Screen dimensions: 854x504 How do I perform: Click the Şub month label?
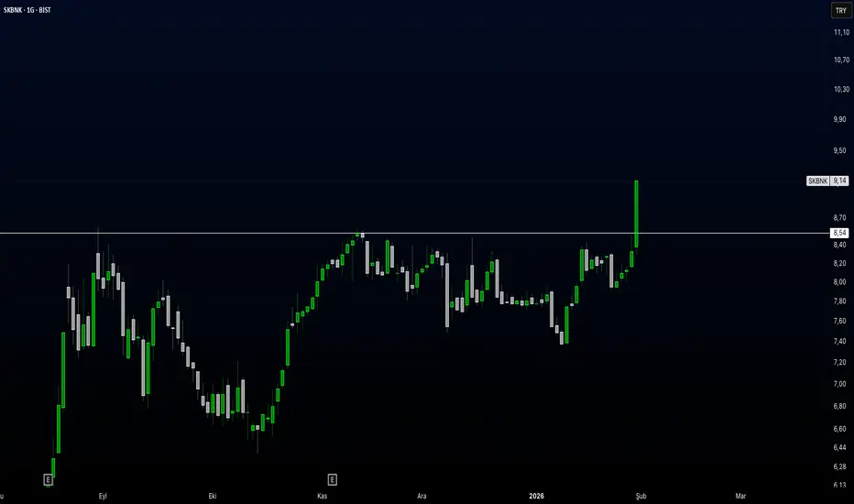(641, 496)
